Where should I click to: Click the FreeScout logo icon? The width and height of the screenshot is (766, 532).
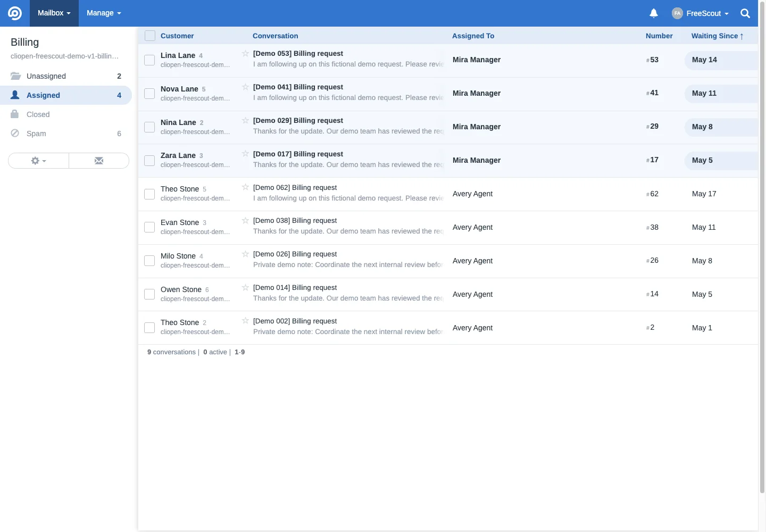15,13
